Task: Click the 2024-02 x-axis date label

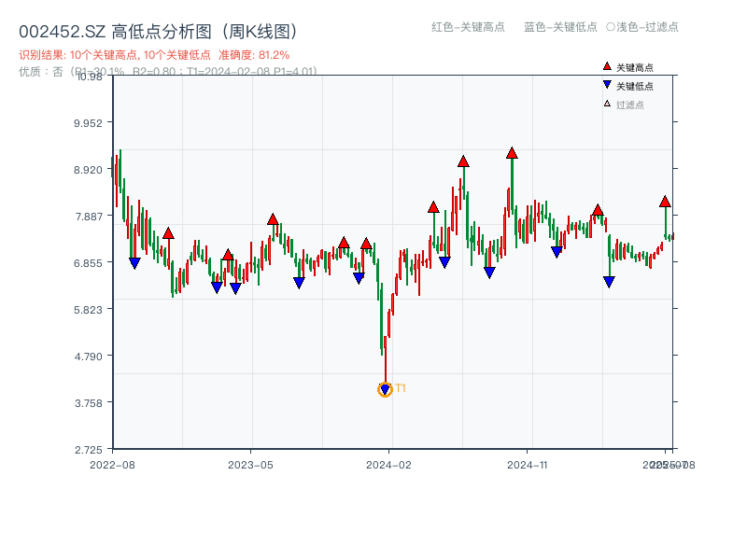Action: 389,464
